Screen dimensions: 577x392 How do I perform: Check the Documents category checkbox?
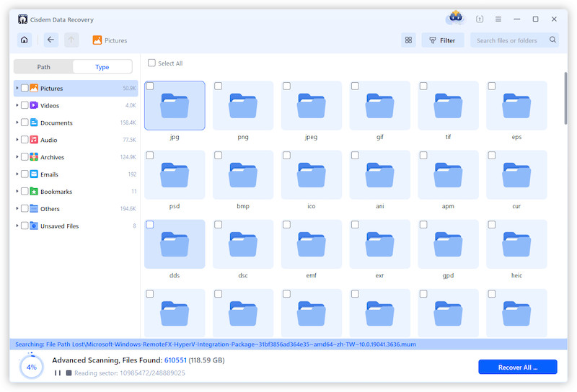tap(25, 122)
